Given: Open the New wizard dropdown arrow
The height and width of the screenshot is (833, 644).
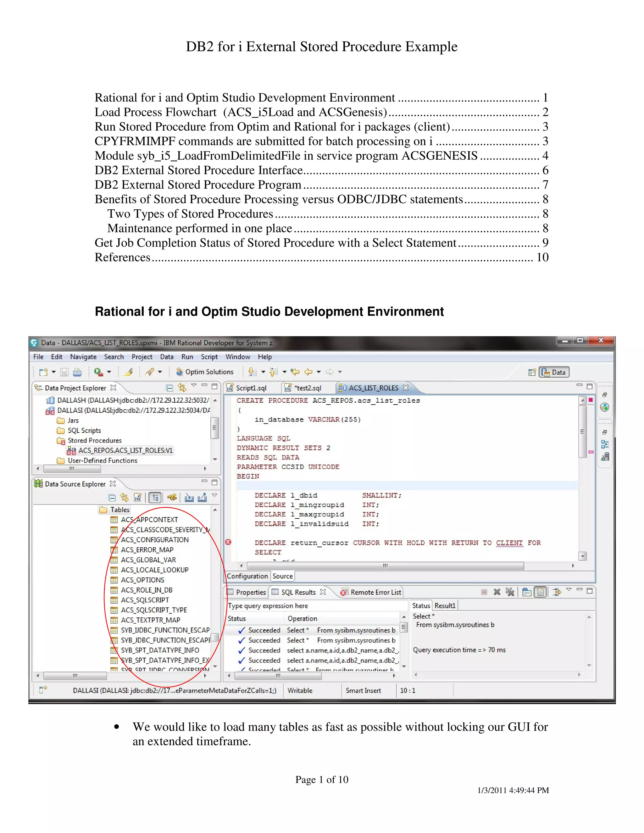Looking at the screenshot, I should coord(53,372).
